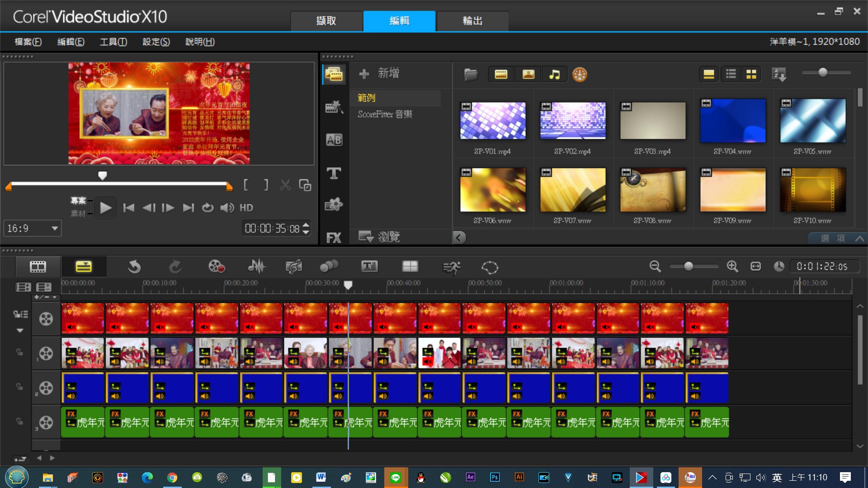The height and width of the screenshot is (488, 868).
Task: Click the enlarge preview window icon
Action: pyautogui.click(x=305, y=185)
